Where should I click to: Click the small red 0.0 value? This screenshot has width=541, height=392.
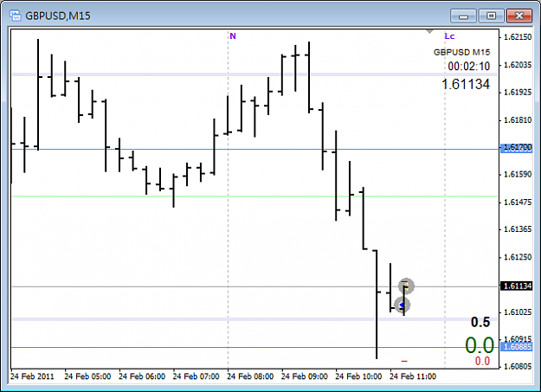click(482, 361)
